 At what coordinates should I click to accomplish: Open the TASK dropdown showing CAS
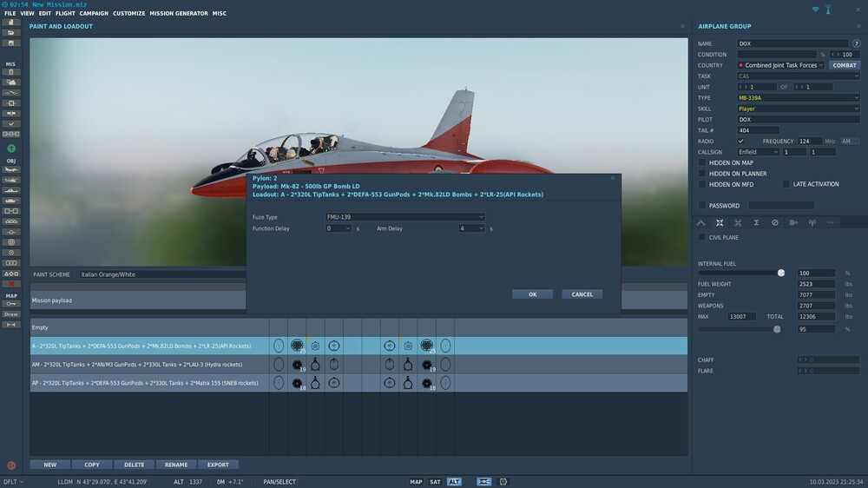[799, 76]
